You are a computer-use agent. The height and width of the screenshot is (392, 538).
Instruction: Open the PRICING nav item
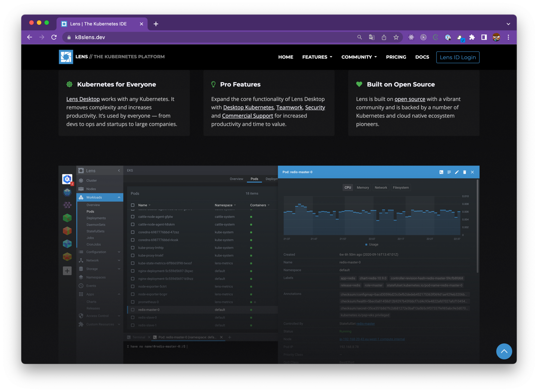396,57
